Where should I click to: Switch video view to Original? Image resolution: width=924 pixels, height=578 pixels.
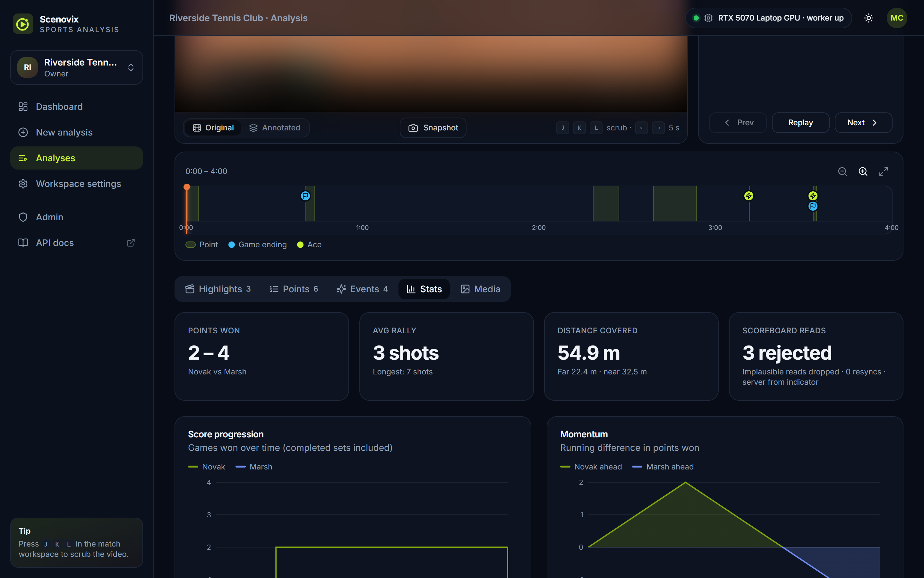pyautogui.click(x=213, y=128)
